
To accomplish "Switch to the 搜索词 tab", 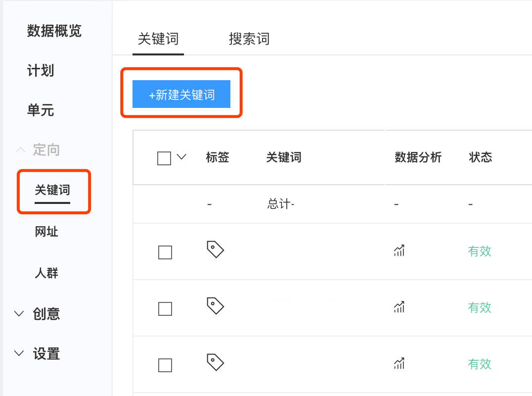I will coord(249,39).
